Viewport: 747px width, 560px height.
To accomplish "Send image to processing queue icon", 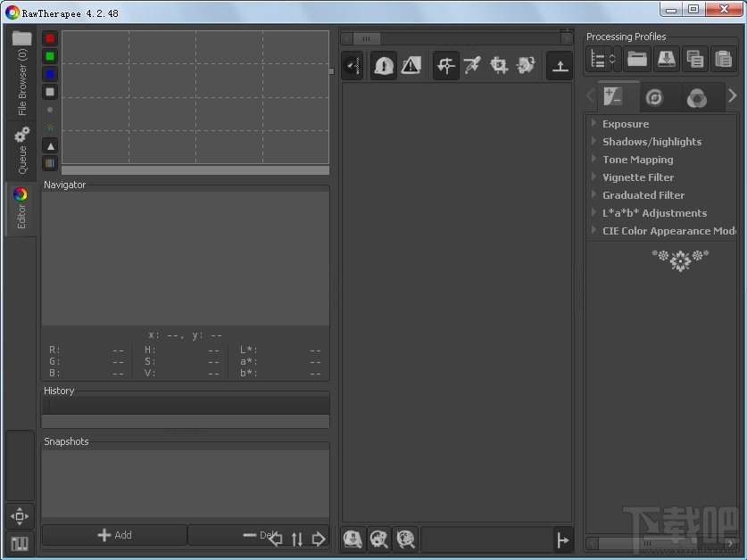I will click(x=379, y=539).
